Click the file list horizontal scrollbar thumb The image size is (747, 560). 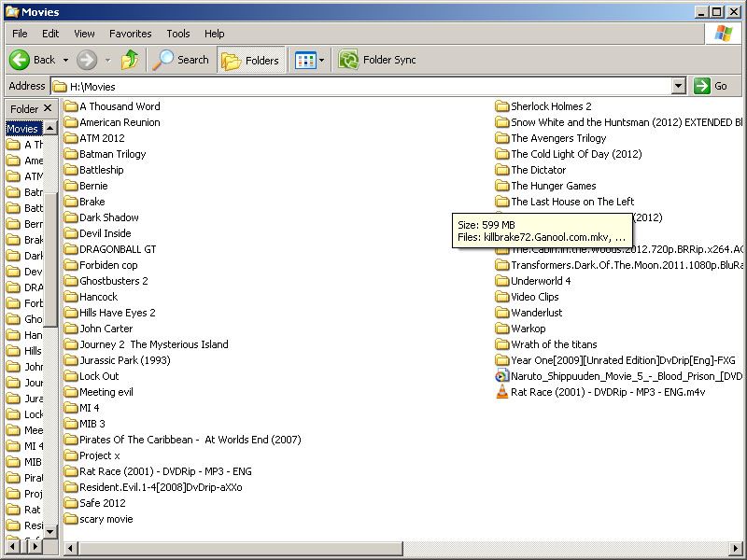pos(241,548)
